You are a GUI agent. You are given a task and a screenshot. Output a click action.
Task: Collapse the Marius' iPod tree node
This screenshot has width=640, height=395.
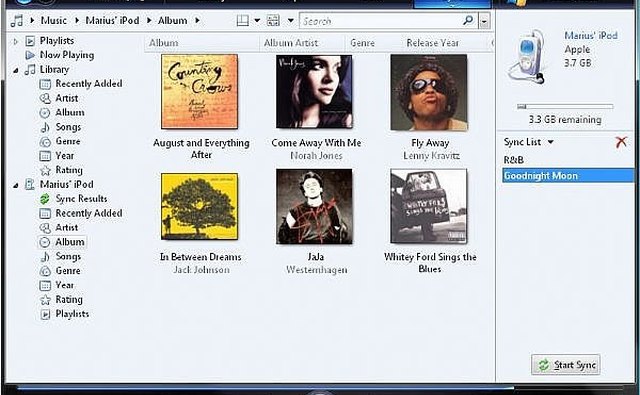click(16, 185)
